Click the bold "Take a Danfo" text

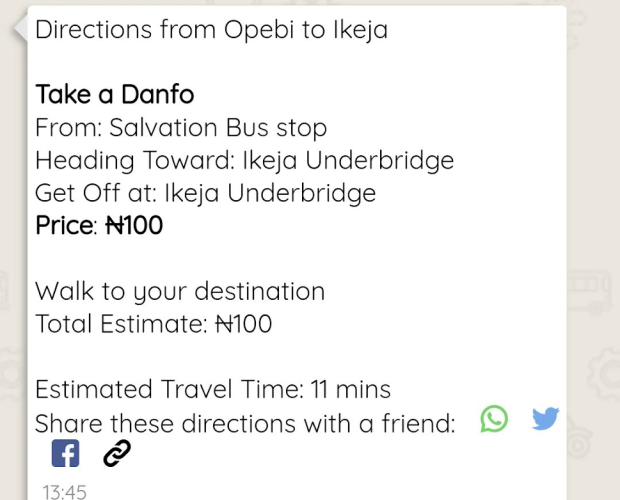point(114,95)
